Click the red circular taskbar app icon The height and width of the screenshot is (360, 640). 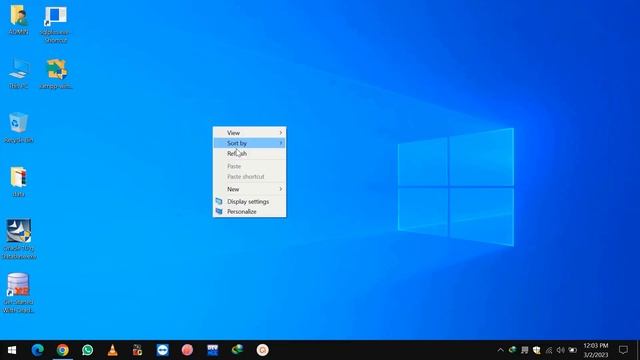[x=187, y=350]
